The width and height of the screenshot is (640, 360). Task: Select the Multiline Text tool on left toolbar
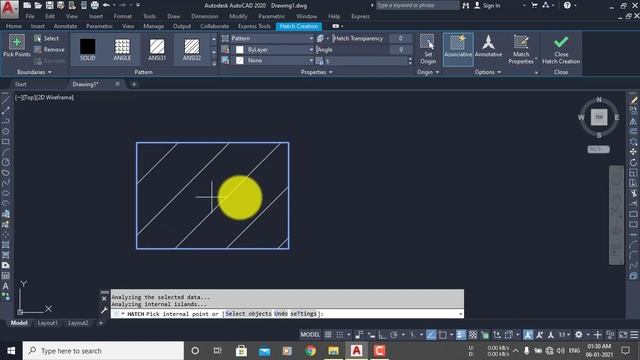pyautogui.click(x=6, y=286)
